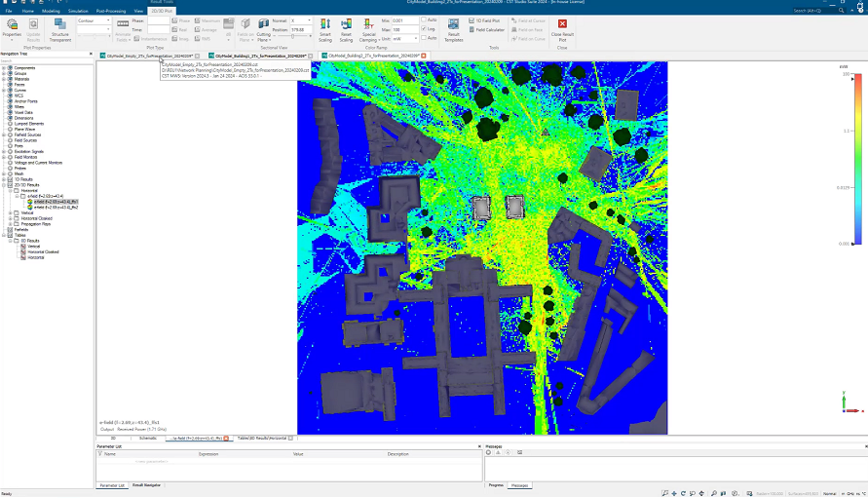This screenshot has width=868, height=498.
Task: Click the Max value input field
Action: [x=404, y=29]
